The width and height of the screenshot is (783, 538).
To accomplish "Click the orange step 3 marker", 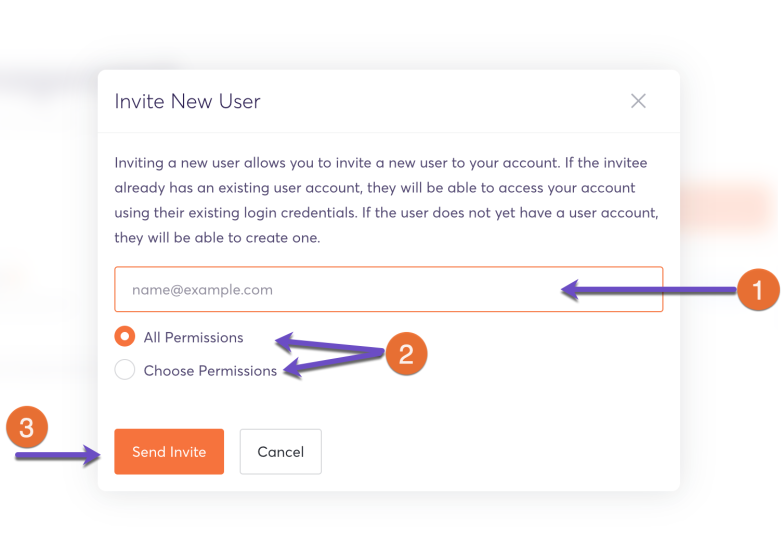I will (27, 429).
